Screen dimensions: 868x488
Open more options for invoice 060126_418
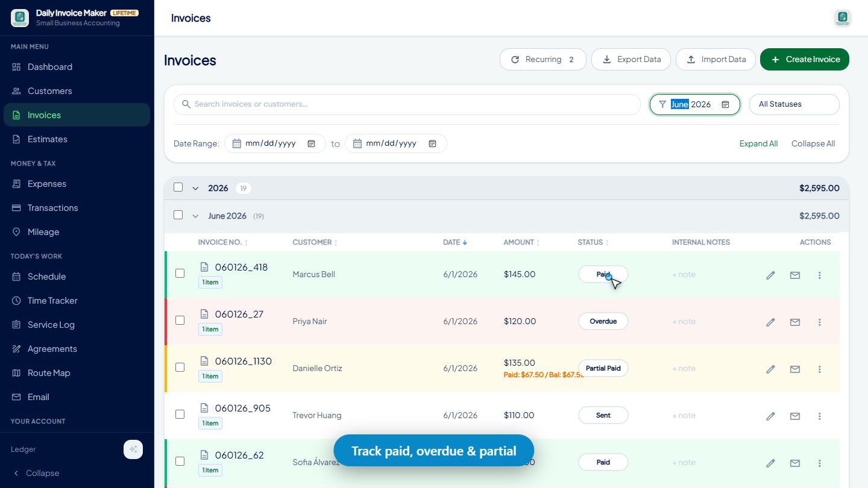(820, 275)
